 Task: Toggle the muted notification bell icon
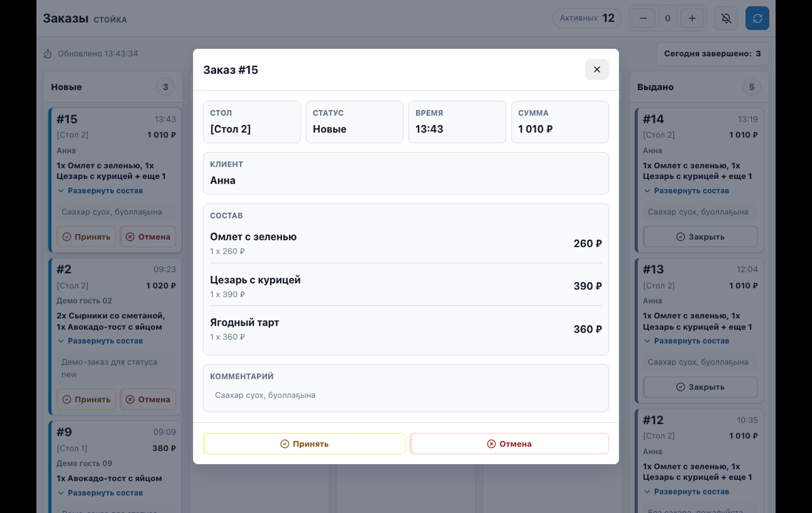click(x=726, y=18)
